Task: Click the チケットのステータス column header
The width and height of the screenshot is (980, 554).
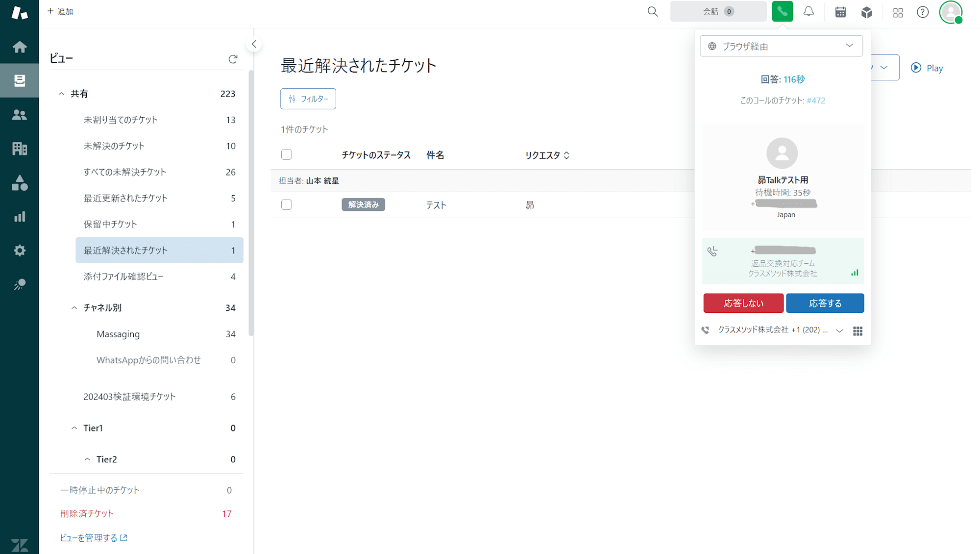Action: coord(376,155)
